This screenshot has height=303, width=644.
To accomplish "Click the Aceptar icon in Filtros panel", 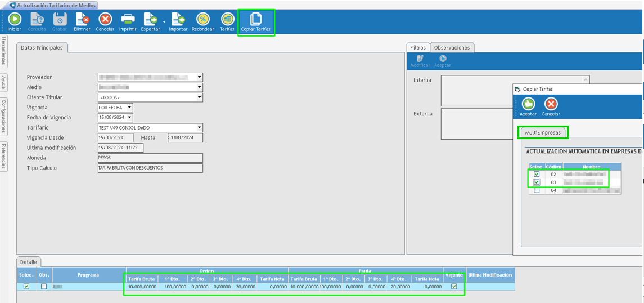I will (442, 61).
